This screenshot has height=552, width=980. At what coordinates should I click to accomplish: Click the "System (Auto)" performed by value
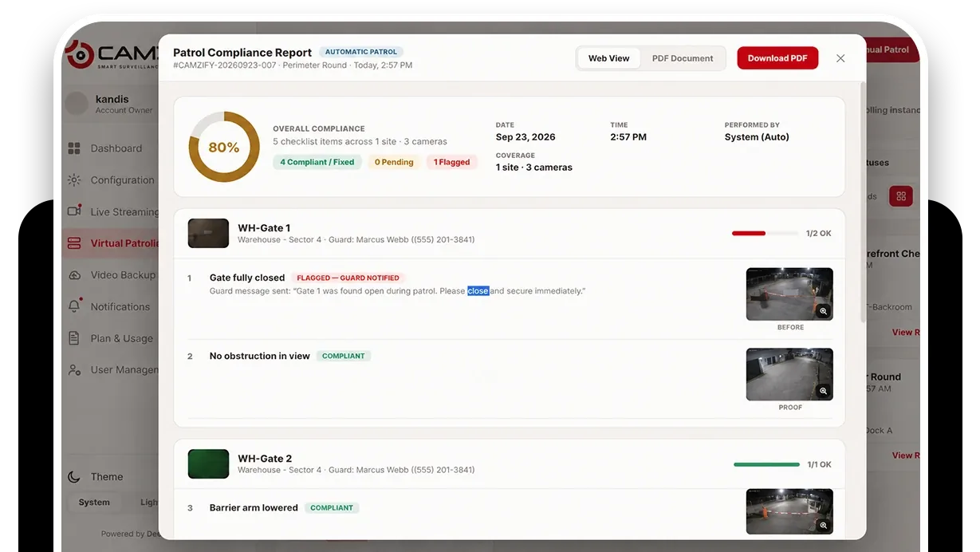[757, 137]
